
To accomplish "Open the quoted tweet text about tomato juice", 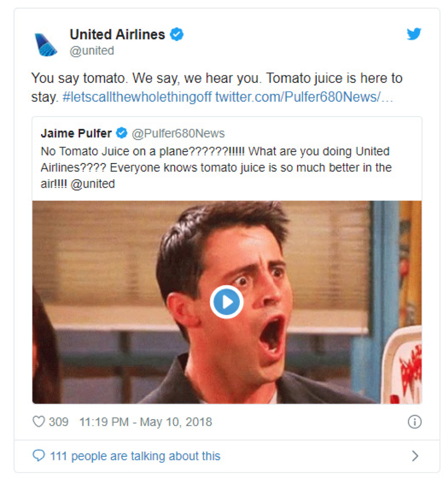I will click(216, 167).
